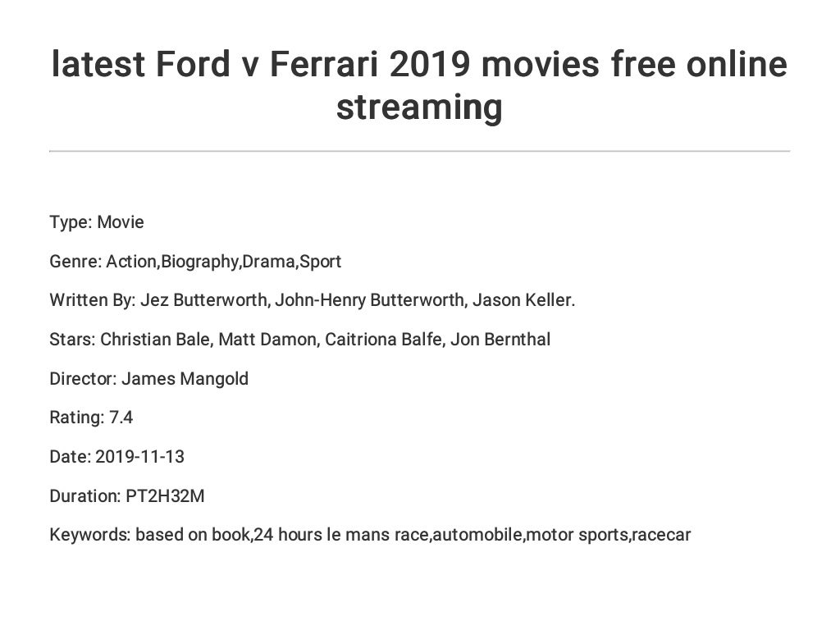The width and height of the screenshot is (840, 630).
Task: Click the horizontal divider under the title
Action: pos(419,151)
